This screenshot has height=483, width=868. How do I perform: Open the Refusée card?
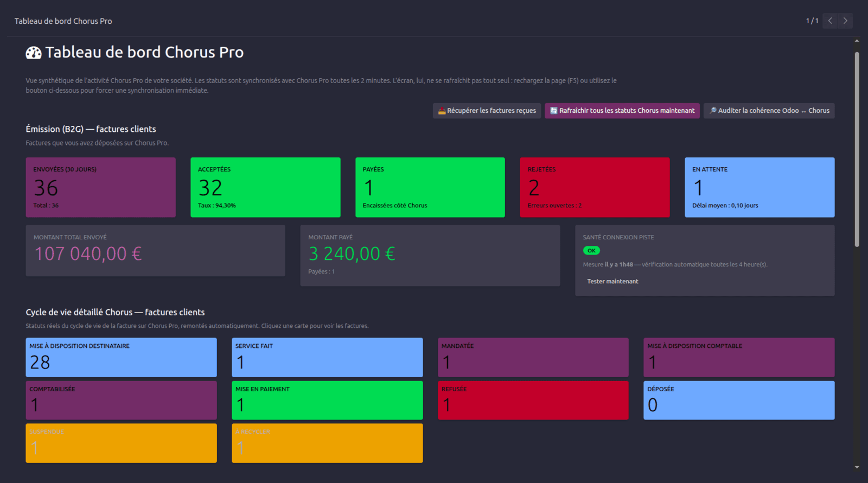point(533,401)
